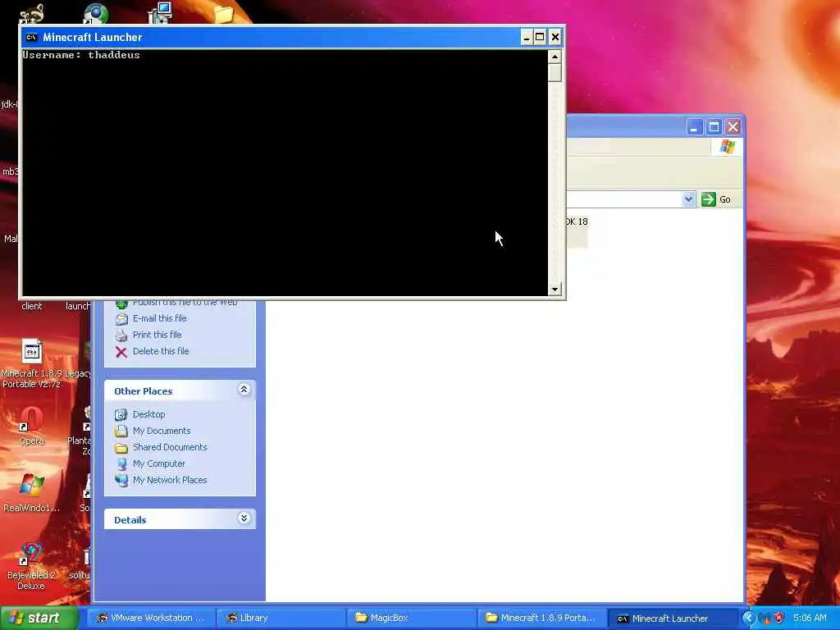The width and height of the screenshot is (840, 630).
Task: Click the network tray icon beside the shield
Action: coord(765,619)
